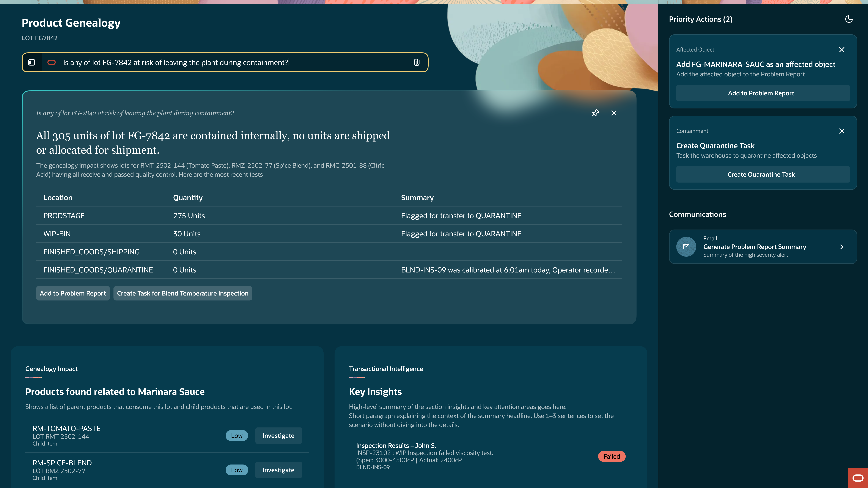868x488 pixels.
Task: Dismiss the Affected Object action card
Action: [842, 50]
